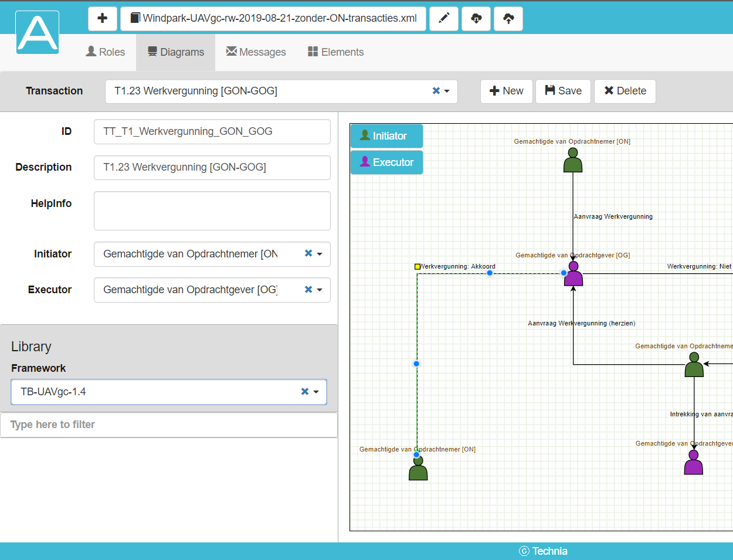
Task: Switch to the Messages tab
Action: 256,52
